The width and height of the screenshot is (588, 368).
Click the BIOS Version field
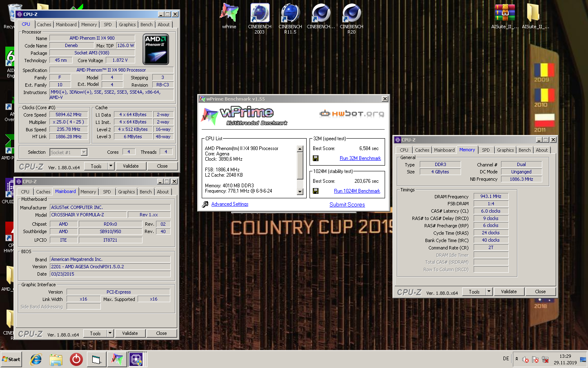(110, 267)
